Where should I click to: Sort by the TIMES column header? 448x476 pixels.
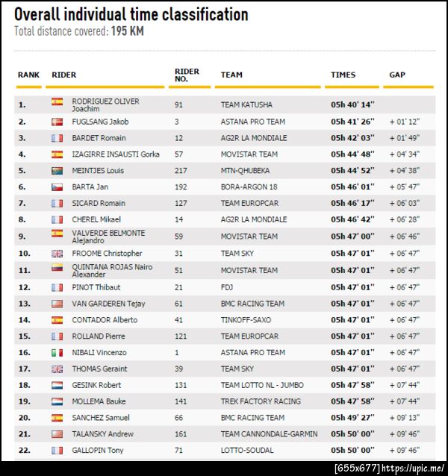343,75
